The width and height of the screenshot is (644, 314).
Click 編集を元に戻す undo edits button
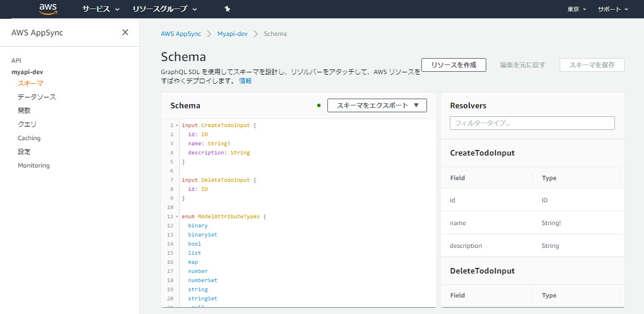coord(522,65)
